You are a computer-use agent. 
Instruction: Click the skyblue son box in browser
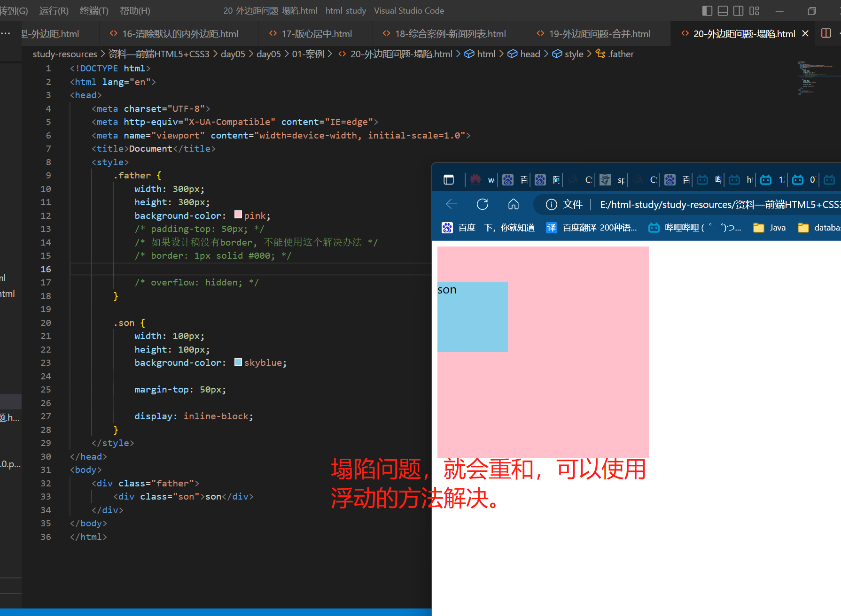(x=472, y=317)
